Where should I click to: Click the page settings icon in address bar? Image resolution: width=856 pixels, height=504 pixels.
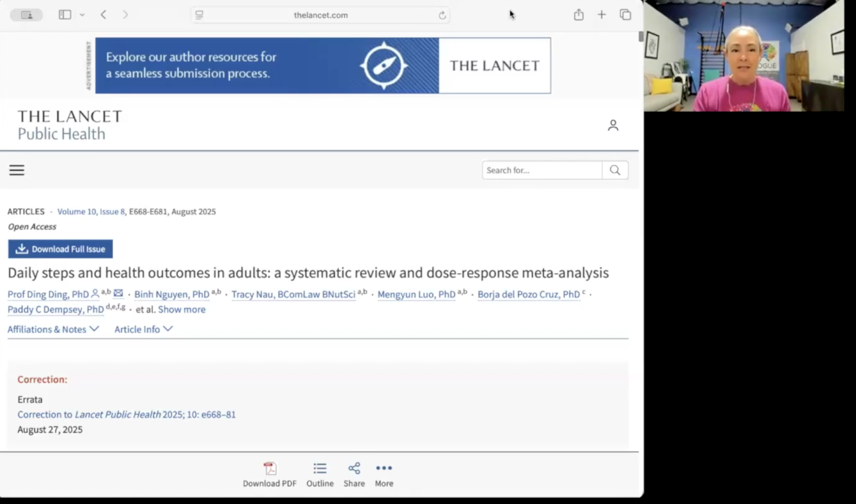tap(199, 15)
